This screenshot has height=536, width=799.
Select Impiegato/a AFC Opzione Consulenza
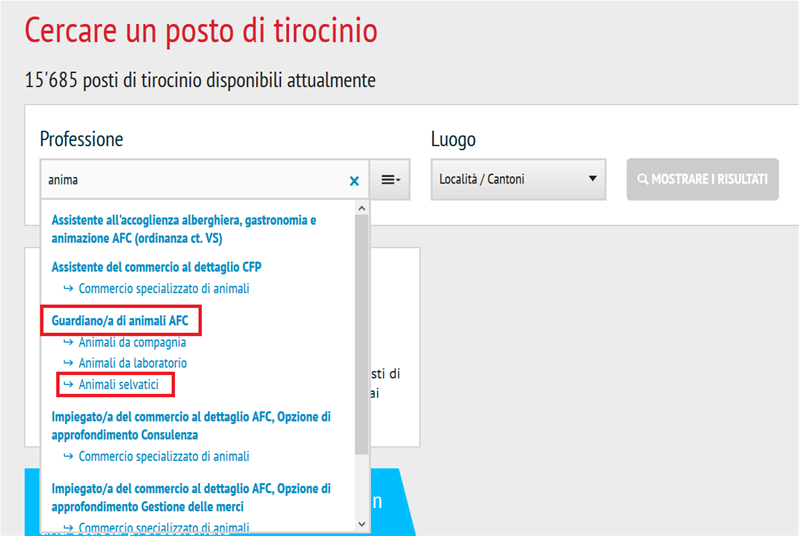pos(190,425)
